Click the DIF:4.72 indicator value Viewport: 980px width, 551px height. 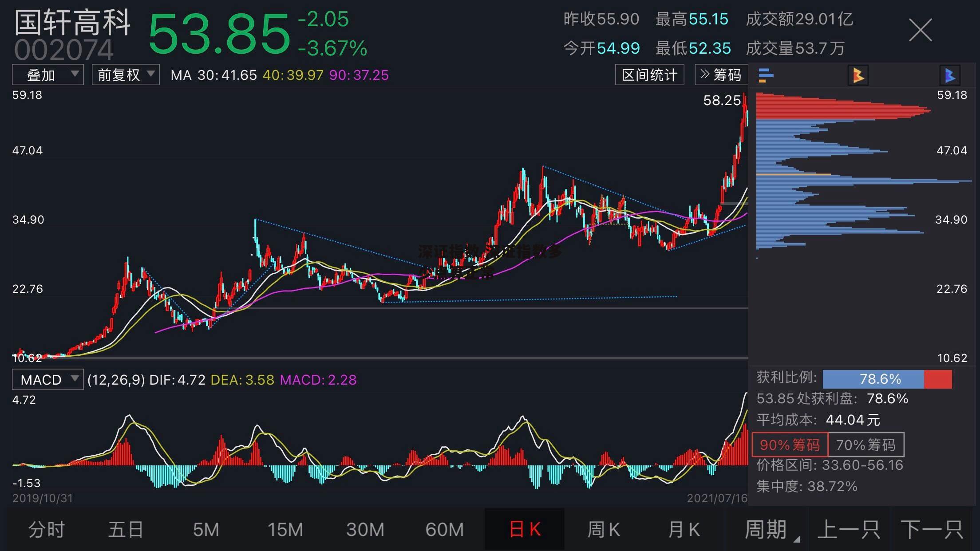[x=177, y=380]
